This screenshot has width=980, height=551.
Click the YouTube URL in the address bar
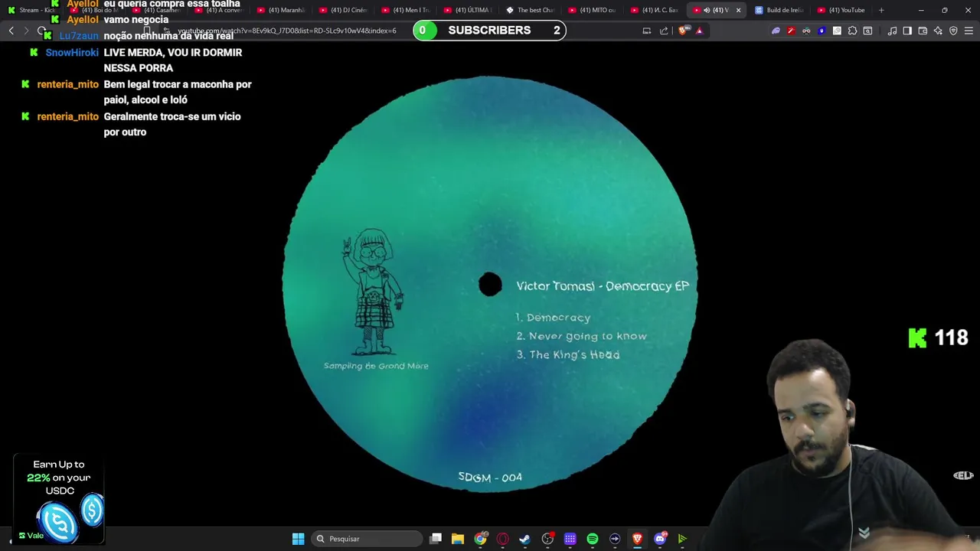point(287,31)
